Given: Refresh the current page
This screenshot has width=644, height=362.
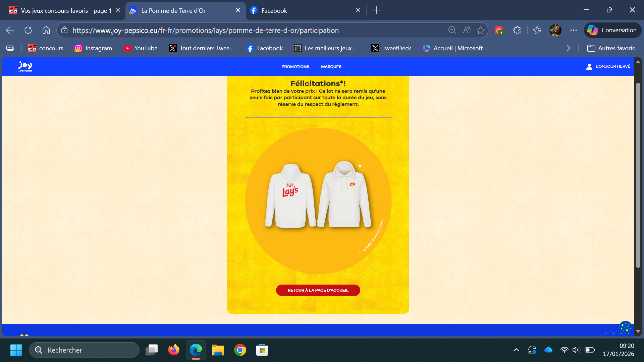Looking at the screenshot, I should click(28, 30).
